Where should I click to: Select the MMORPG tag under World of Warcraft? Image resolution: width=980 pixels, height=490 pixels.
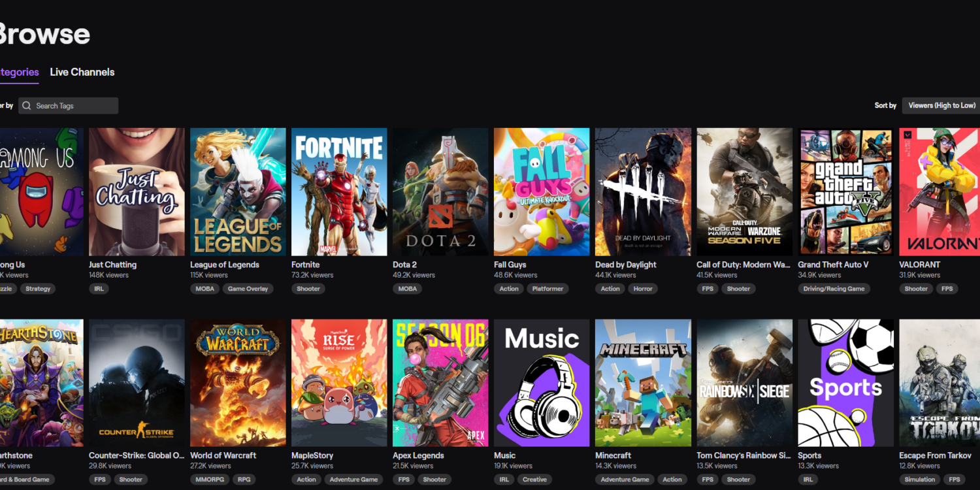click(x=209, y=480)
